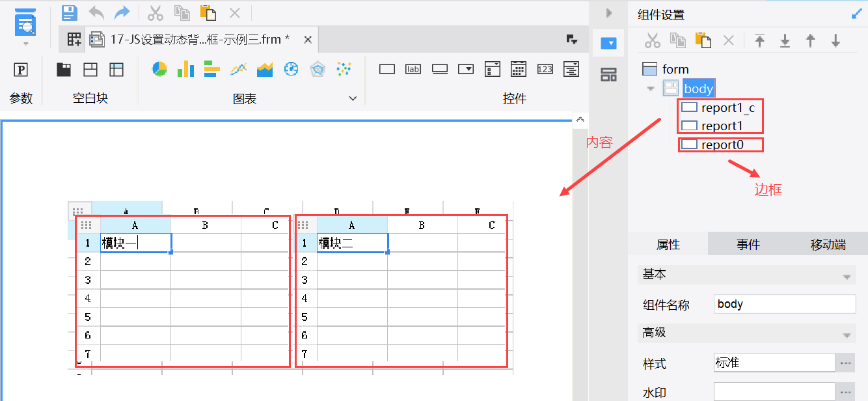Click the preview icon at top left
The width and height of the screenshot is (868, 401).
[x=25, y=21]
